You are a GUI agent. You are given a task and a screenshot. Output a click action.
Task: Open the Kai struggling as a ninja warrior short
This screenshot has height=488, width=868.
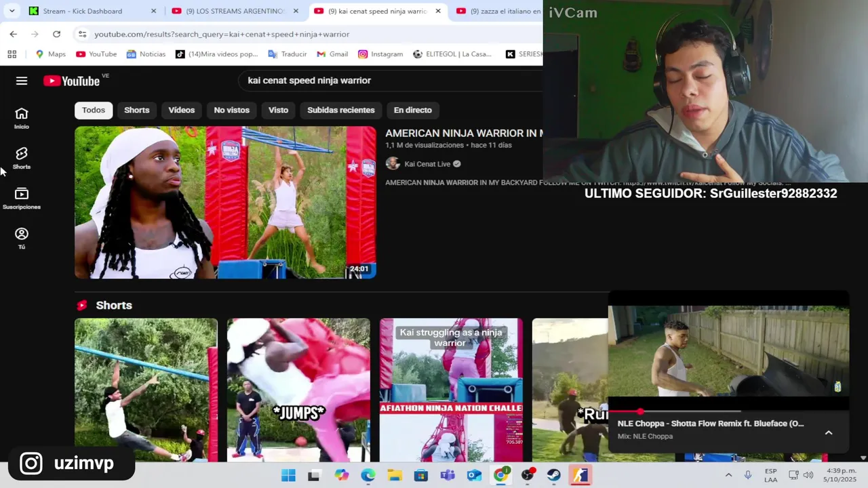[x=451, y=390]
